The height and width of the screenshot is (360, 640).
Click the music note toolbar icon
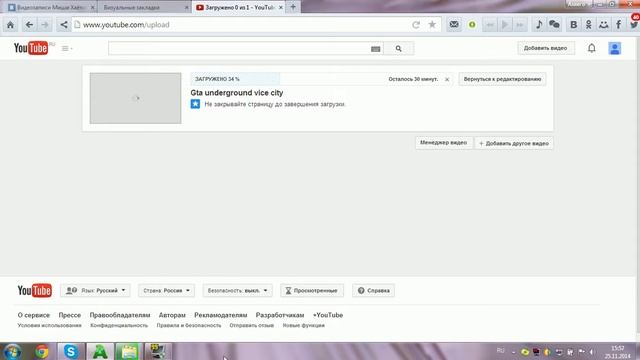[539, 25]
